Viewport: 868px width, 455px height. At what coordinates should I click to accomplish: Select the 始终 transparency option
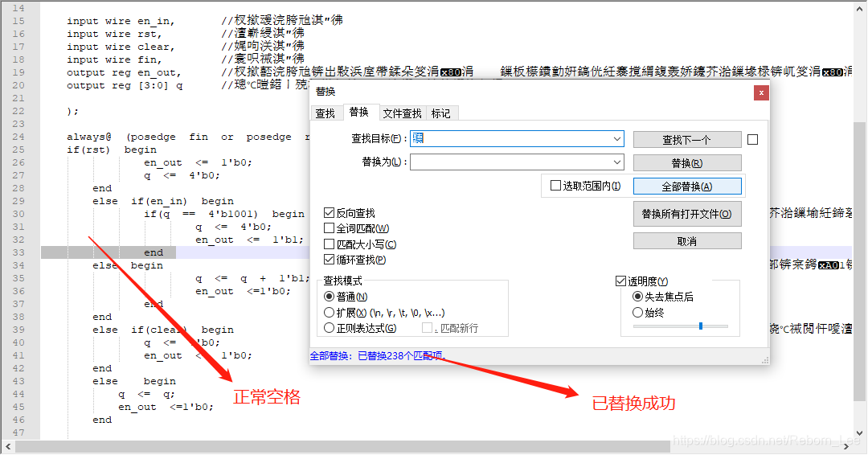pyautogui.click(x=637, y=312)
